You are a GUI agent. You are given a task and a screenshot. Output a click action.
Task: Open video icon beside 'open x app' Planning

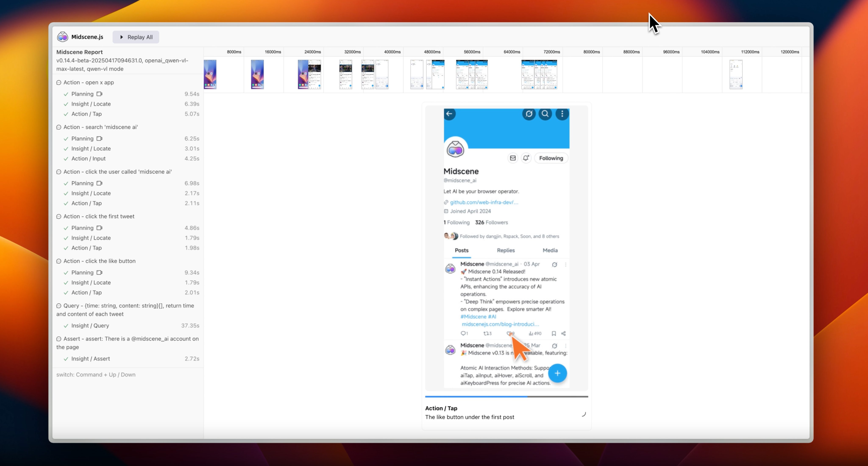[99, 94]
